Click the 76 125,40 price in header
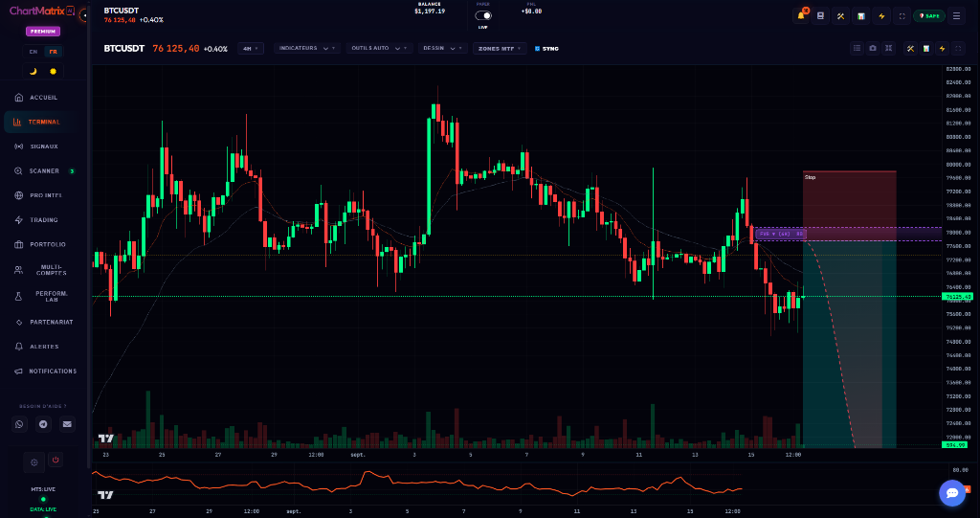The image size is (980, 518). 176,48
